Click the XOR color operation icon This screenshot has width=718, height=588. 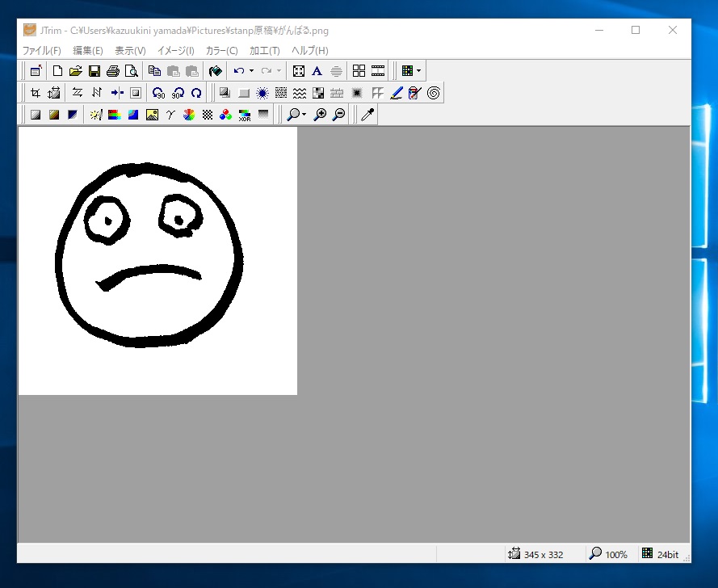pos(244,115)
